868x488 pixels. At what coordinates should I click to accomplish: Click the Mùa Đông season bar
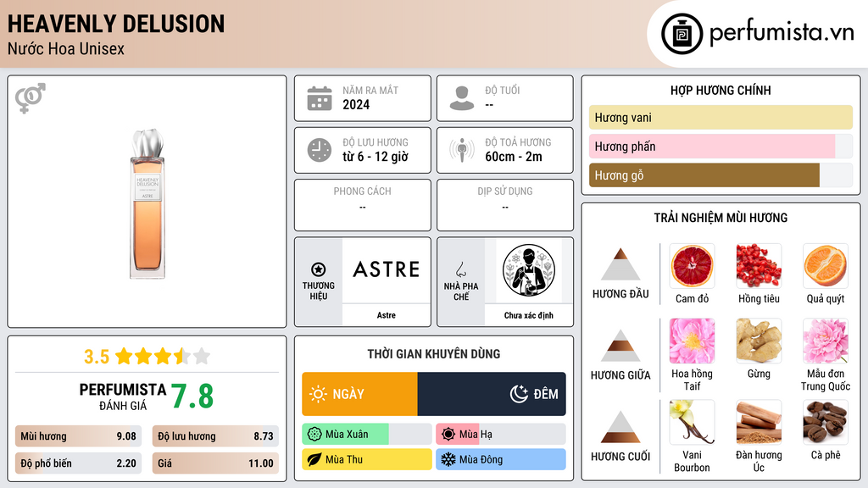pyautogui.click(x=501, y=459)
